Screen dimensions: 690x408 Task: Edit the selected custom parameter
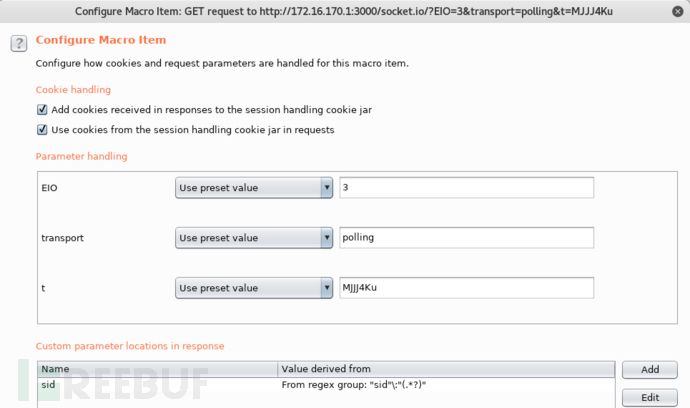click(x=650, y=398)
